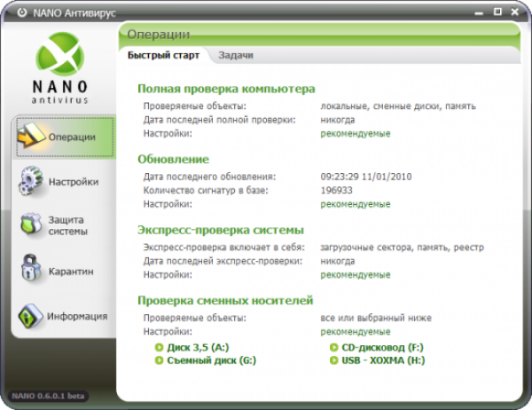Select Операции label in the sidebar
Viewport: 532px width, 410px height.
click(x=72, y=137)
